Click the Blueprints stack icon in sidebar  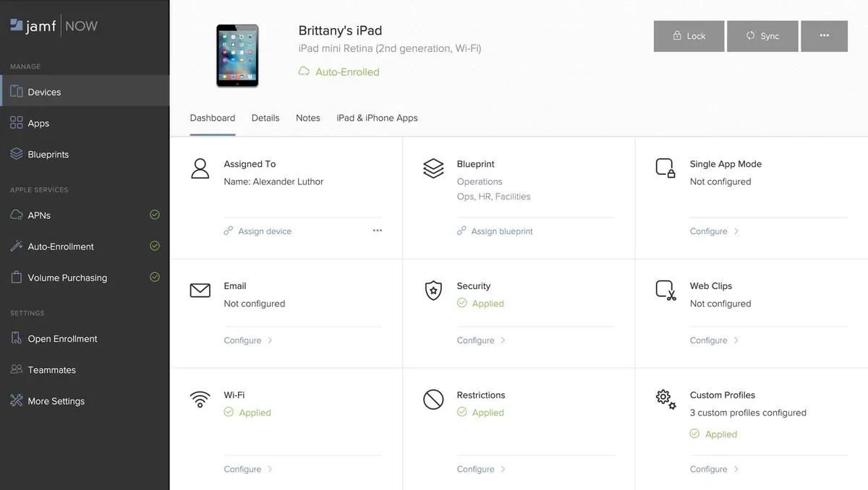point(17,154)
